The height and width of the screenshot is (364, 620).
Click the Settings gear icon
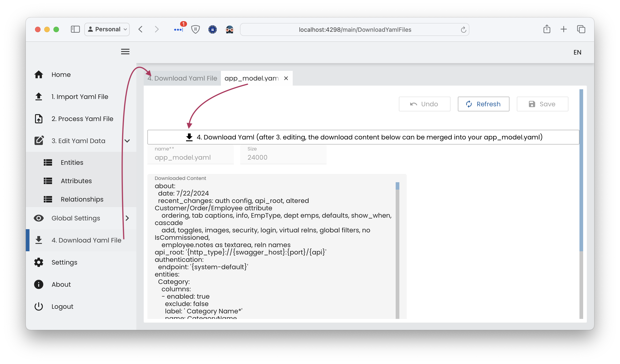(39, 262)
